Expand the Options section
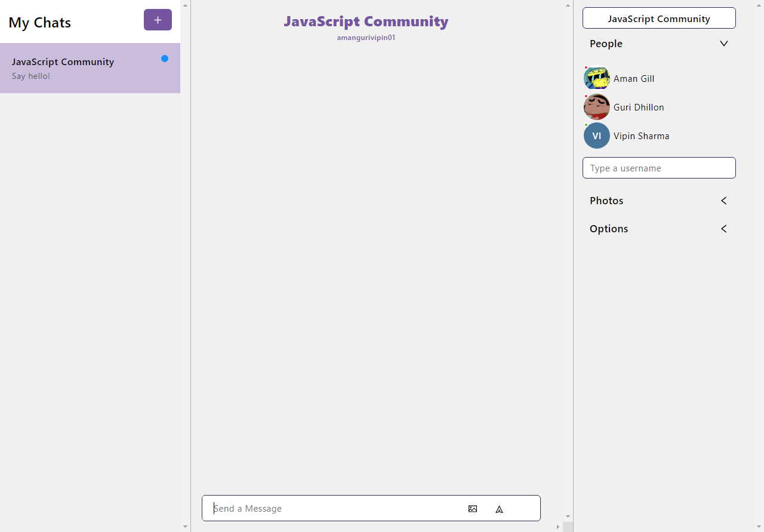764x532 pixels. pyautogui.click(x=723, y=229)
